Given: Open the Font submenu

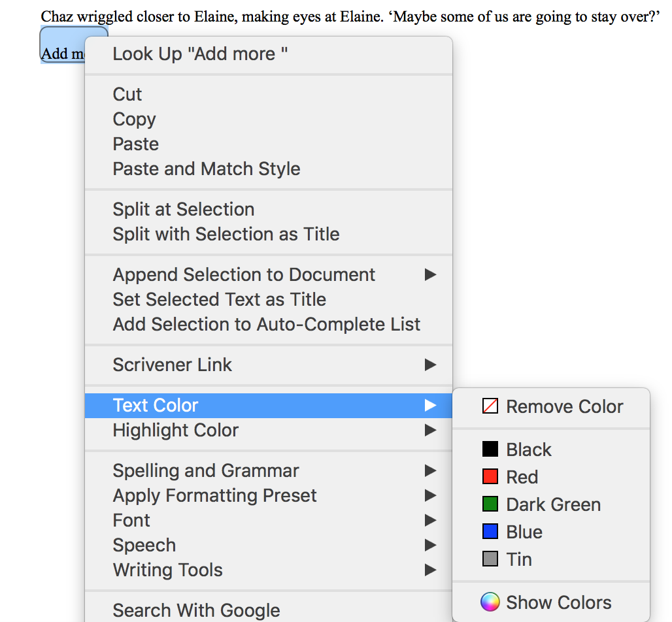Looking at the screenshot, I should (269, 521).
